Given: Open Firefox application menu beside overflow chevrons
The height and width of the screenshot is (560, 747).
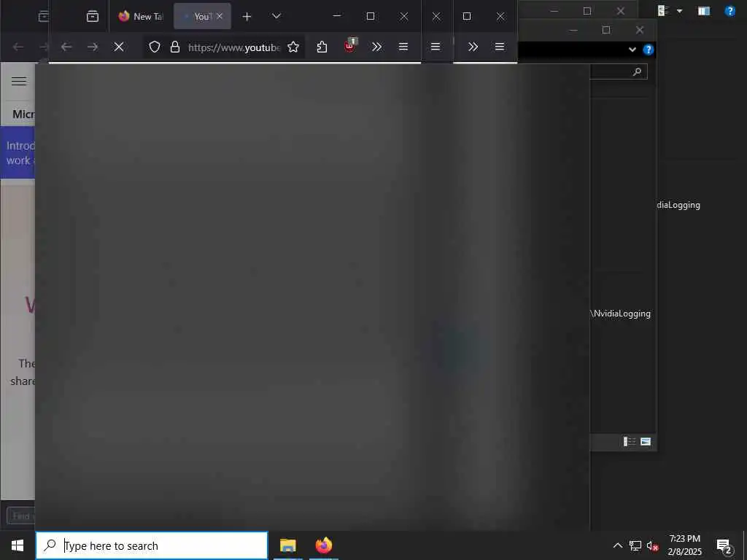Looking at the screenshot, I should (x=403, y=47).
